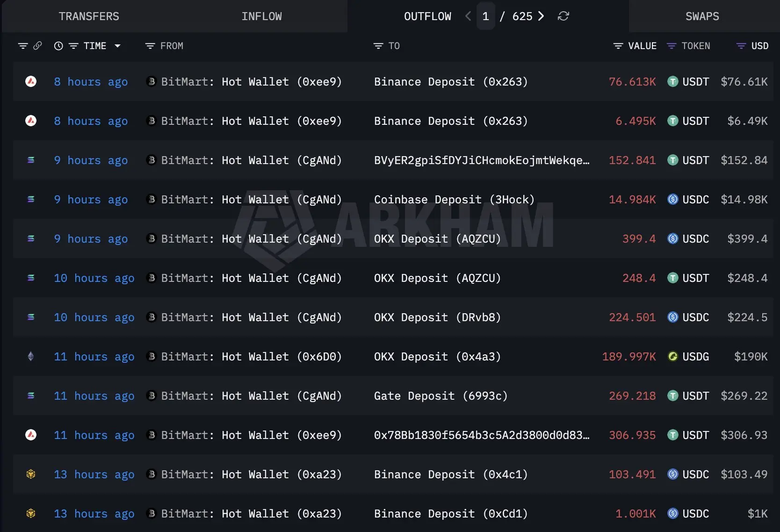Open Binance Deposit (0x4c1) recipient
This screenshot has height=532, width=780.
(451, 474)
